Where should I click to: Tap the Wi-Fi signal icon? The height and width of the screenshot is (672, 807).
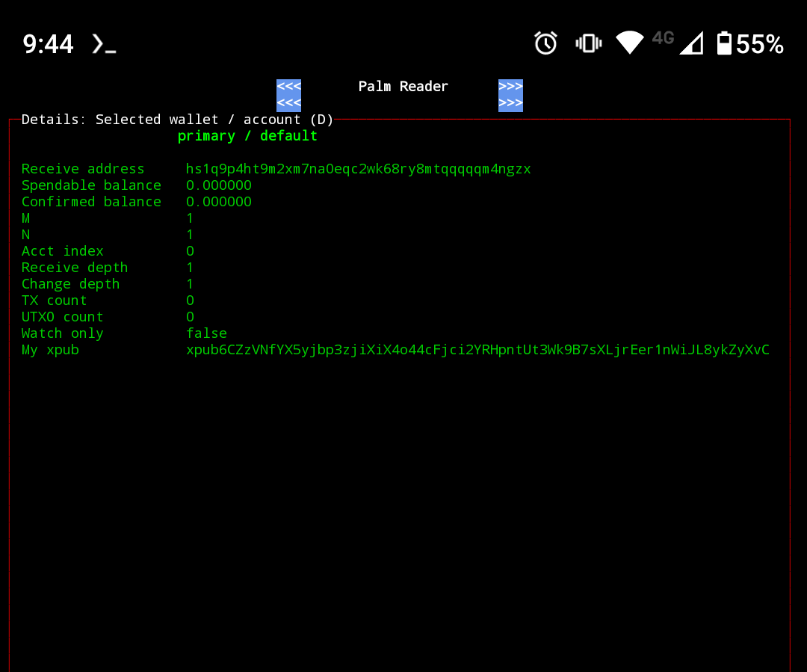[x=630, y=43]
